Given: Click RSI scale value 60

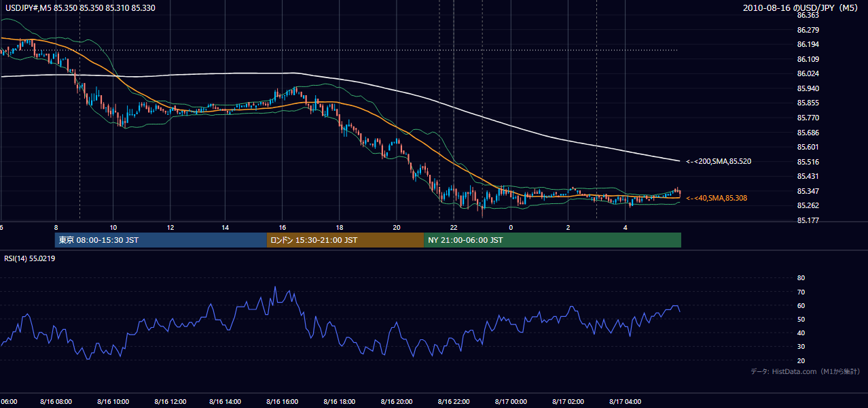Looking at the screenshot, I should [x=801, y=305].
